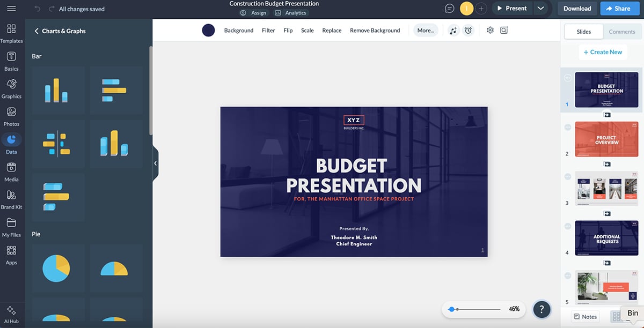Open the Photos sidebar panel

pyautogui.click(x=11, y=116)
